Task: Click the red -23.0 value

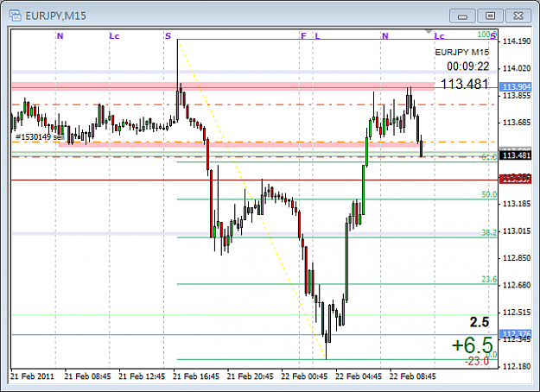Action: pyautogui.click(x=477, y=361)
